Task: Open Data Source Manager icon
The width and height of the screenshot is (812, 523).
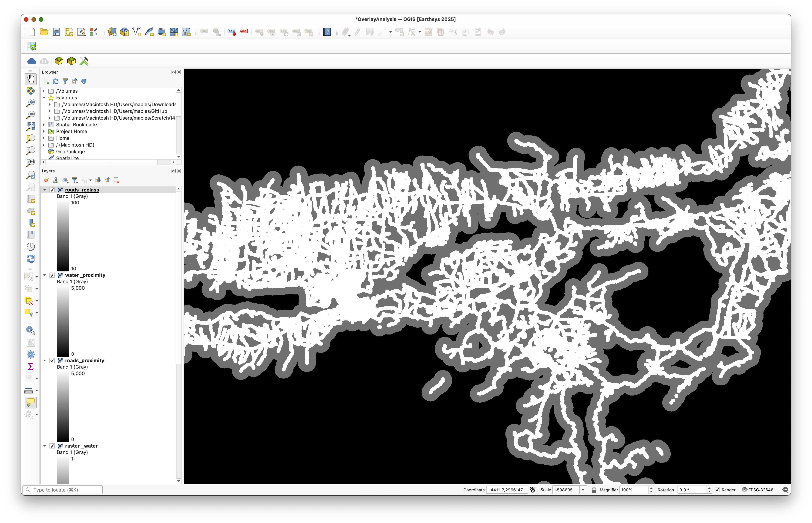Action: (112, 32)
